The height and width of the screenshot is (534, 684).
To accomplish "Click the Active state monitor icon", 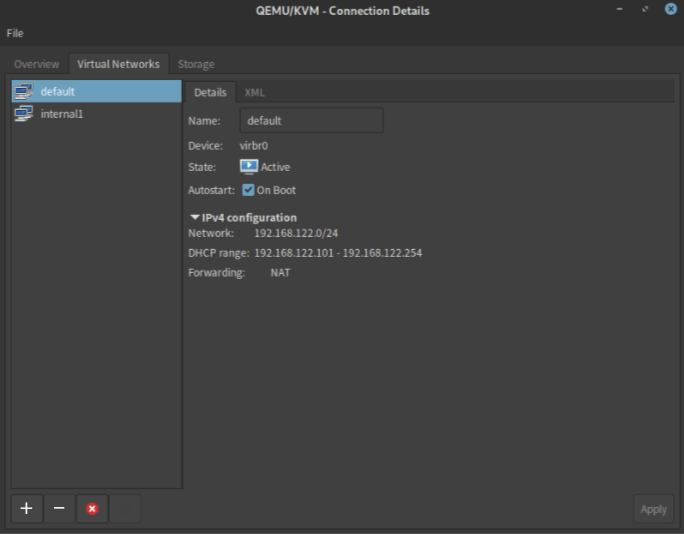I will [249, 167].
